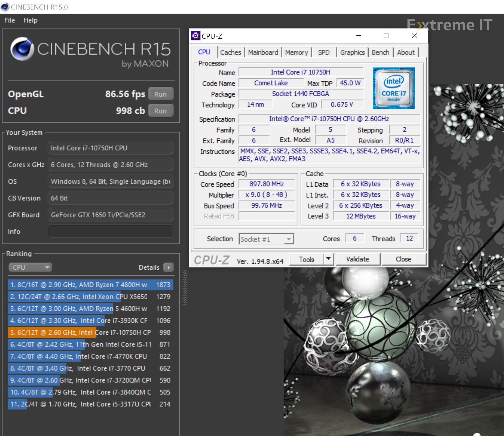Click the panel splitter grip handle
The width and height of the screenshot is (504, 436).
click(x=185, y=287)
